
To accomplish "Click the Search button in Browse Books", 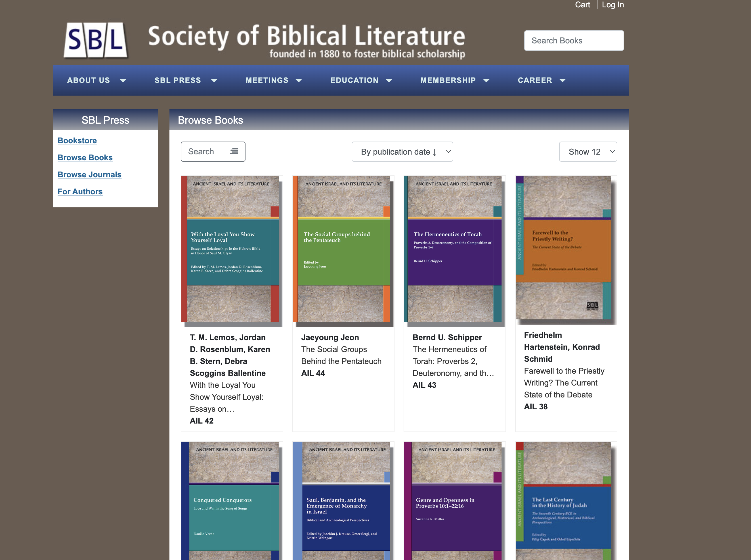I will (x=213, y=151).
